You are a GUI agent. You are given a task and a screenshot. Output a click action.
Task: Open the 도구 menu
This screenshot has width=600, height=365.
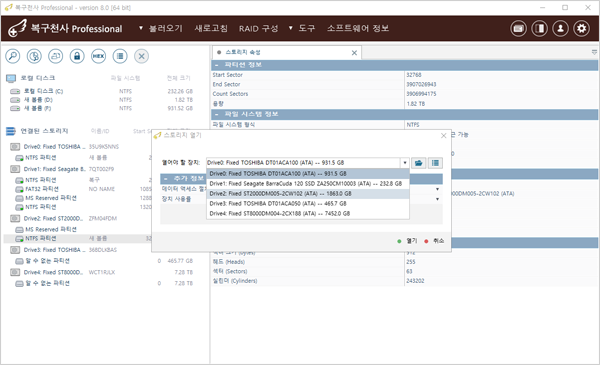tap(307, 28)
